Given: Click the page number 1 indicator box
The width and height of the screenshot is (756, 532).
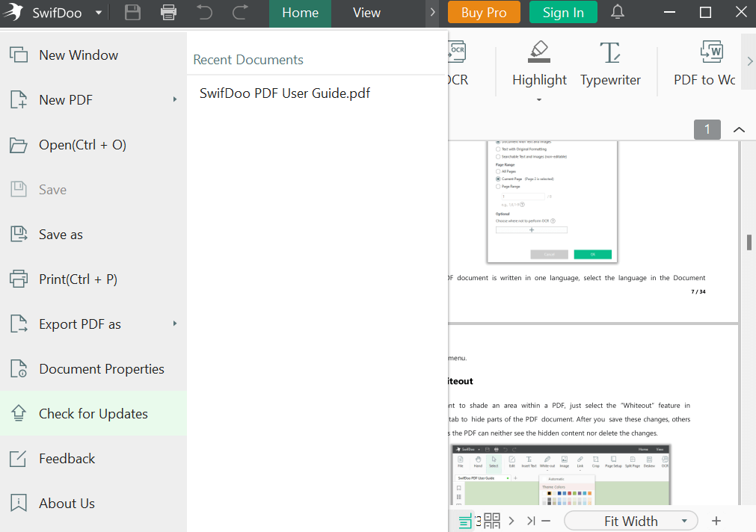Looking at the screenshot, I should 707,129.
